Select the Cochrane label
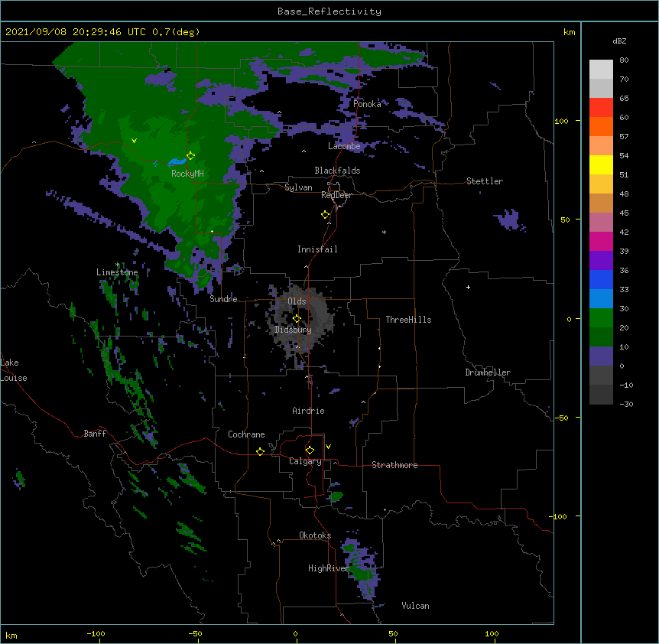The image size is (659, 644). [x=246, y=434]
